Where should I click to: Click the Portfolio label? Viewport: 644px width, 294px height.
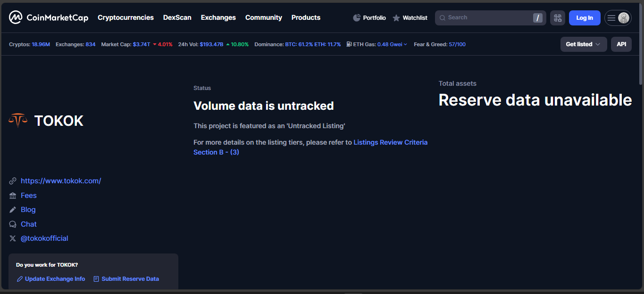point(375,18)
